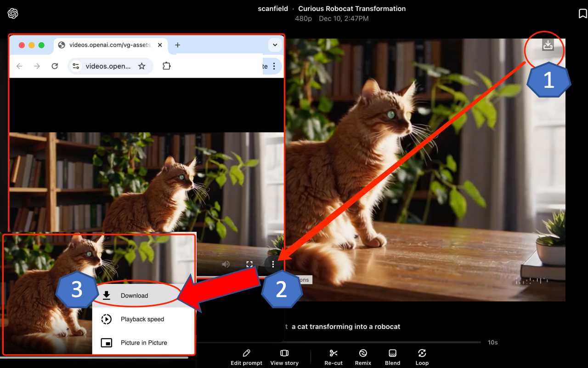588x368 pixels.
Task: Click the circled download icon
Action: point(548,46)
